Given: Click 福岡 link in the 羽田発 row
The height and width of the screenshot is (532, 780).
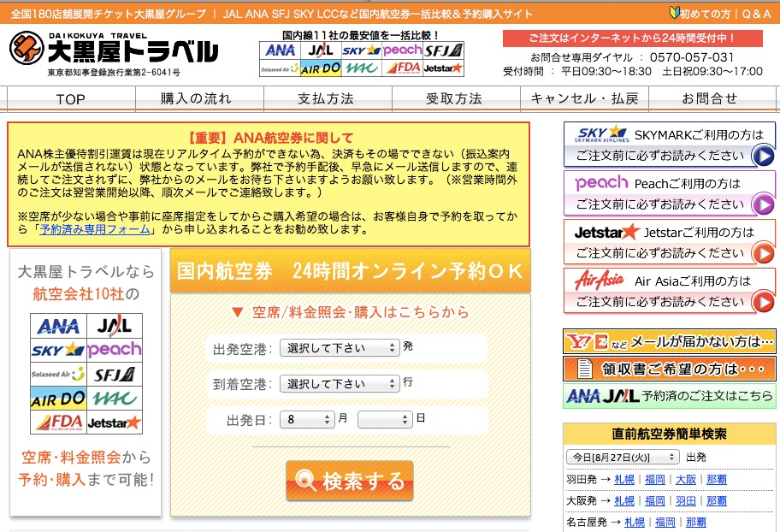Looking at the screenshot, I should tap(655, 479).
